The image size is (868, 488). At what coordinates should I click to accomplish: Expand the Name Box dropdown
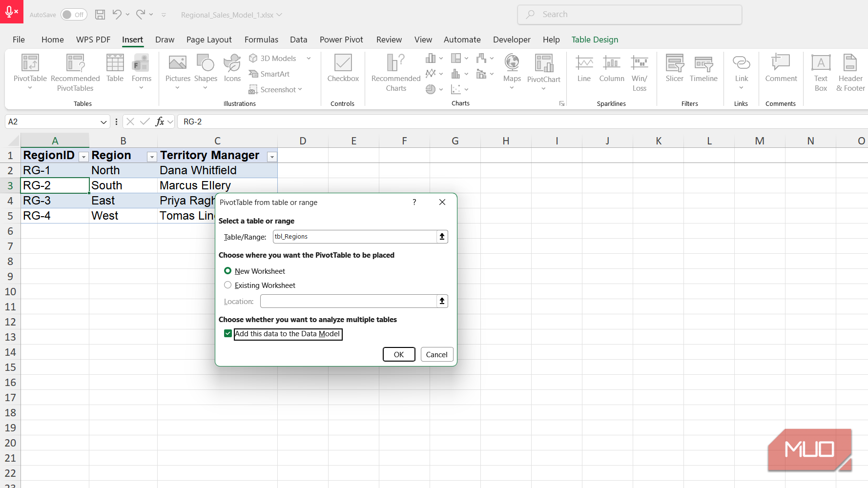click(x=103, y=122)
